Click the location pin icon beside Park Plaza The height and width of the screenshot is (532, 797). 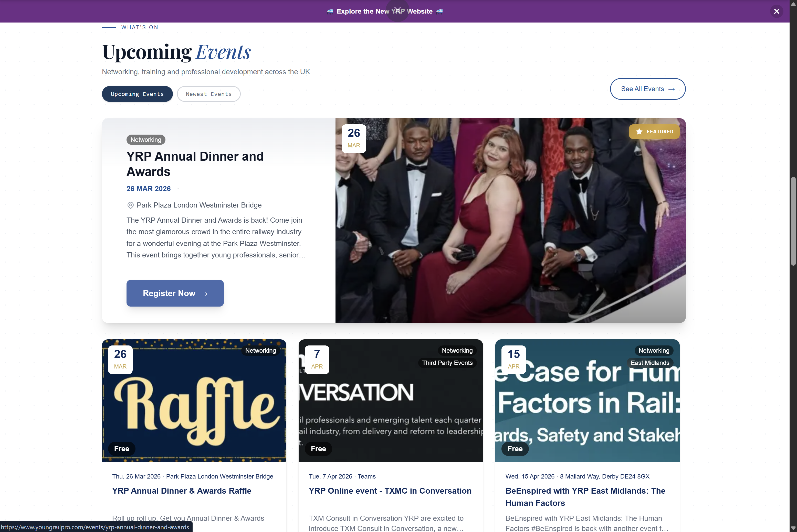point(130,205)
